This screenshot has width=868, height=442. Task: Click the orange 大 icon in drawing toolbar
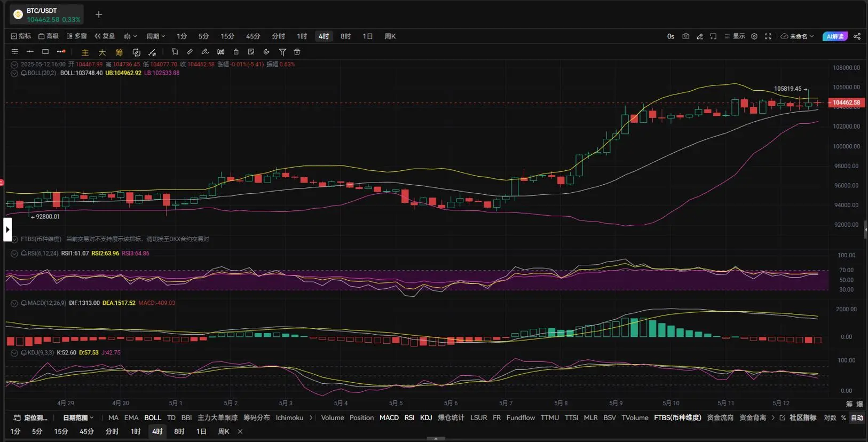pyautogui.click(x=102, y=52)
